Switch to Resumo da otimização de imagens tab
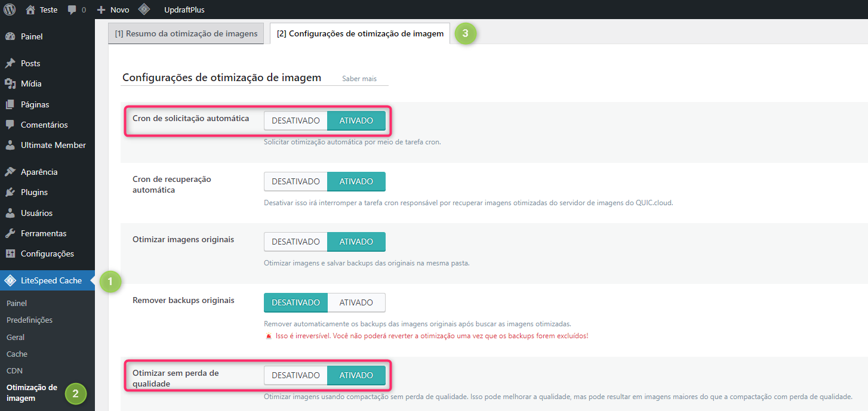Image resolution: width=868 pixels, height=411 pixels. [186, 33]
